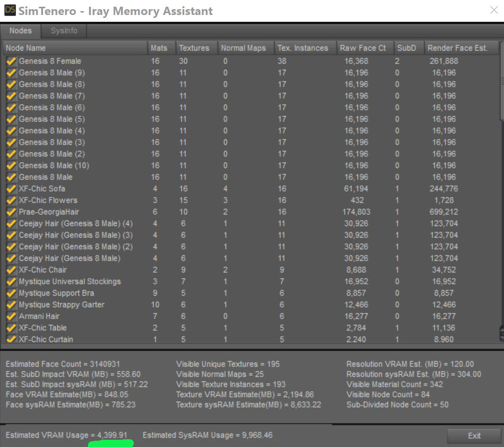The image size is (504, 447).
Task: Click Estimated SysRAM Usage = 9,968.46 text
Action: click(x=208, y=435)
